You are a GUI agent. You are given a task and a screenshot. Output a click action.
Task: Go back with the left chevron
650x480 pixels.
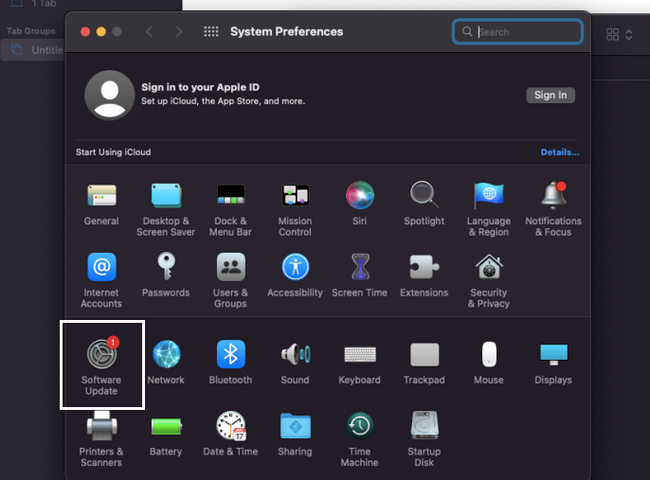[150, 32]
